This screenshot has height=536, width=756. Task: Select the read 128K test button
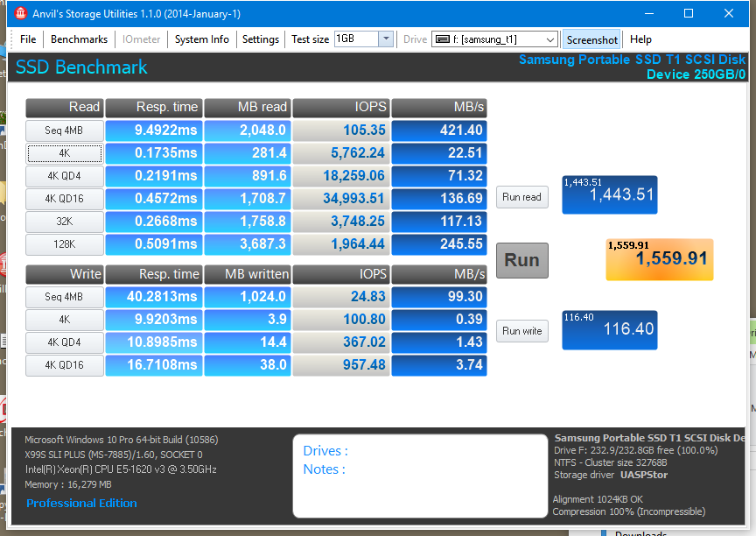pyautogui.click(x=65, y=244)
